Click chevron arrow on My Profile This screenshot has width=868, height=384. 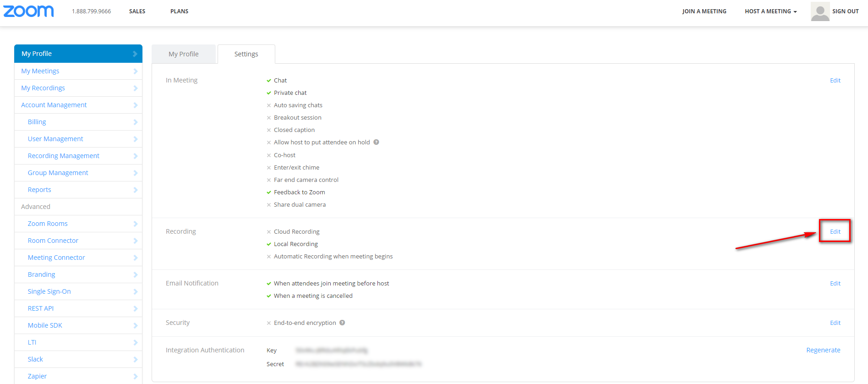pos(135,54)
